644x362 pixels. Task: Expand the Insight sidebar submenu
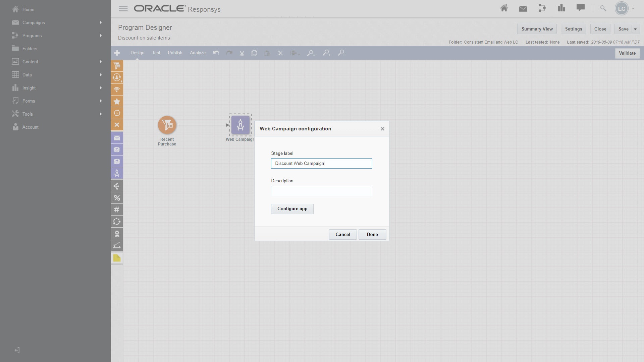click(x=101, y=88)
